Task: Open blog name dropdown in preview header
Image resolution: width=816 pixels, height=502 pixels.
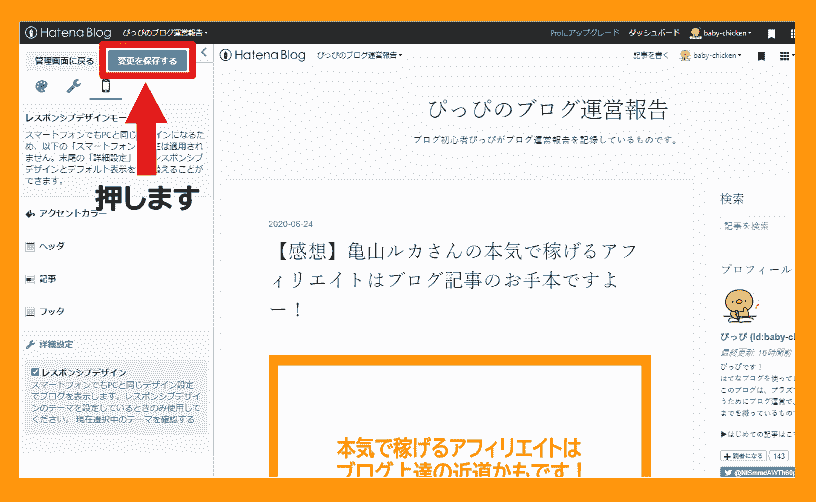Action: pyautogui.click(x=359, y=55)
